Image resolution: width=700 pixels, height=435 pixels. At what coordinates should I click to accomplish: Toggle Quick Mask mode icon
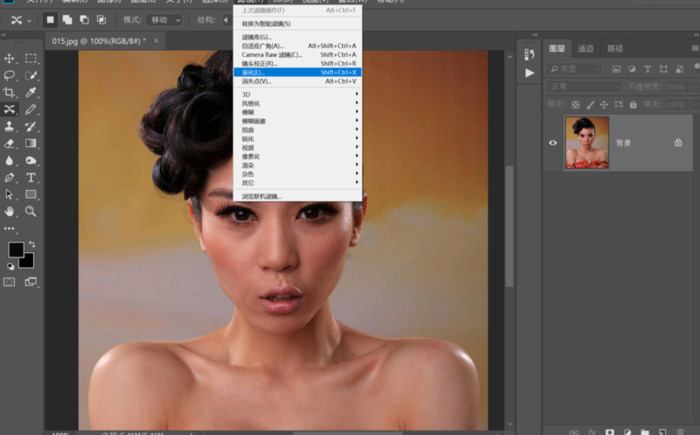tap(10, 282)
